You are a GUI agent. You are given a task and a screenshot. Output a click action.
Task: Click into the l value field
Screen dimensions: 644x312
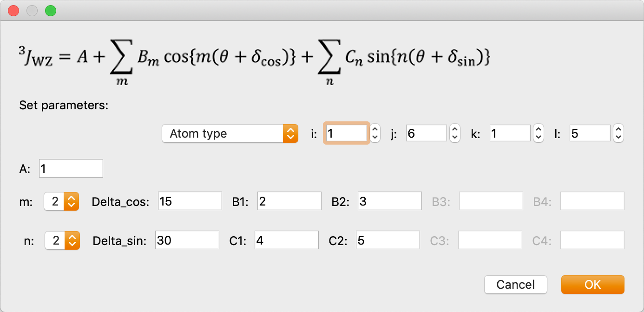click(589, 134)
